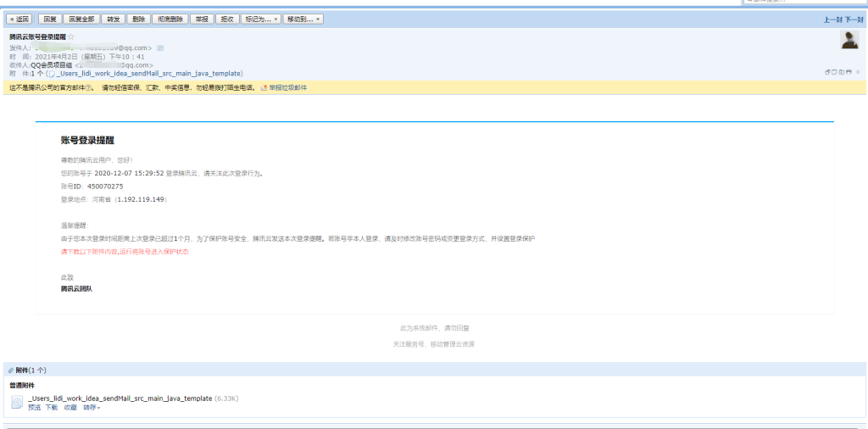Click the sender avatar photo
Image resolution: width=868 pixels, height=429 pixels.
(x=849, y=40)
